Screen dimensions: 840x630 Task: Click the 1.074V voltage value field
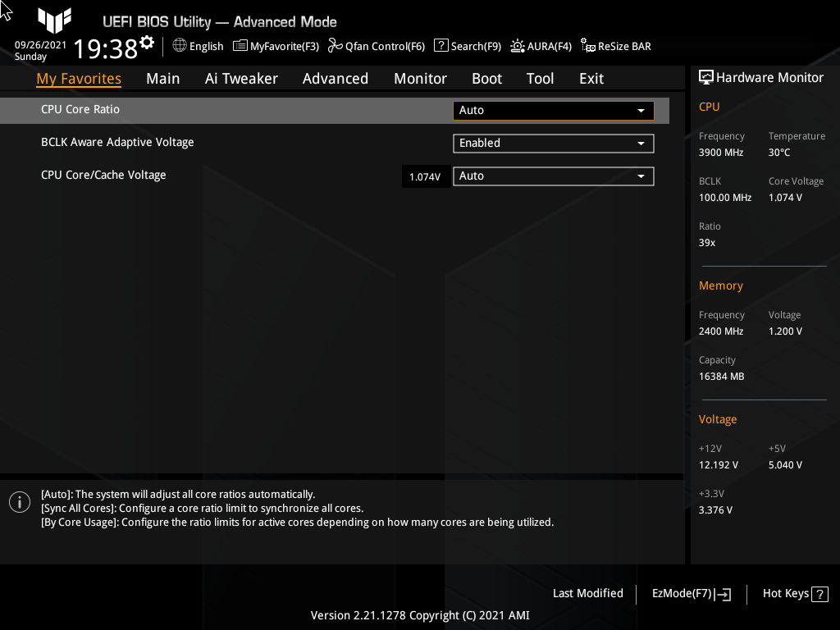(425, 176)
